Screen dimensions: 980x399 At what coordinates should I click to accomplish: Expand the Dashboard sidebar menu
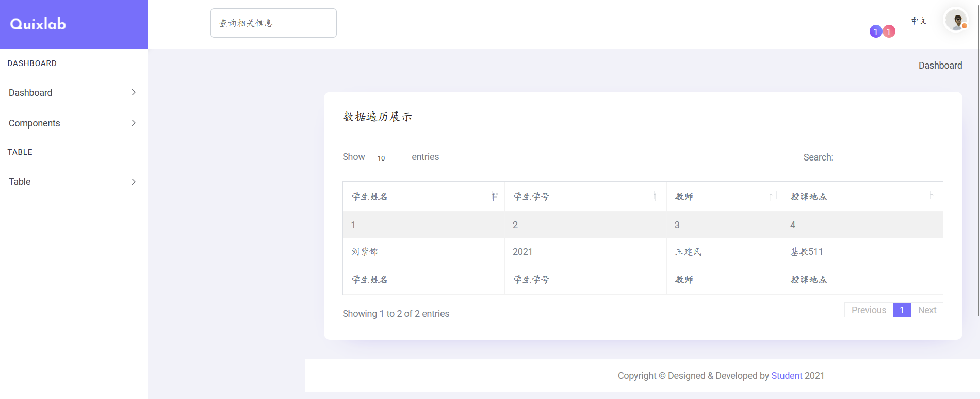[72, 93]
